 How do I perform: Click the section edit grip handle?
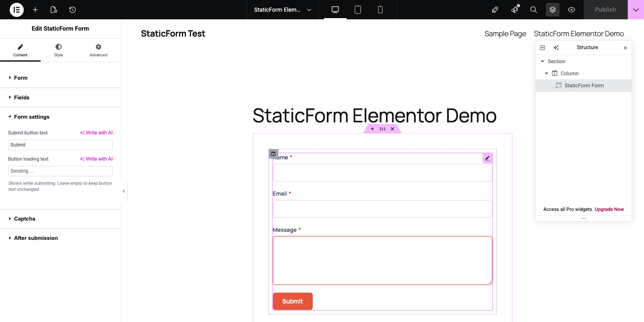(x=382, y=129)
